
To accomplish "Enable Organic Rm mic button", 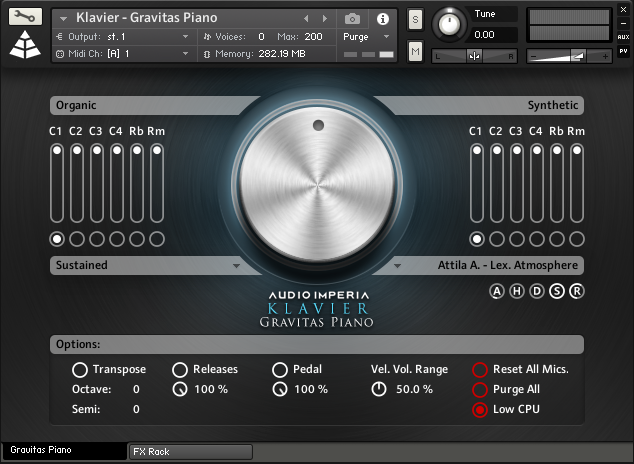I will 157,239.
